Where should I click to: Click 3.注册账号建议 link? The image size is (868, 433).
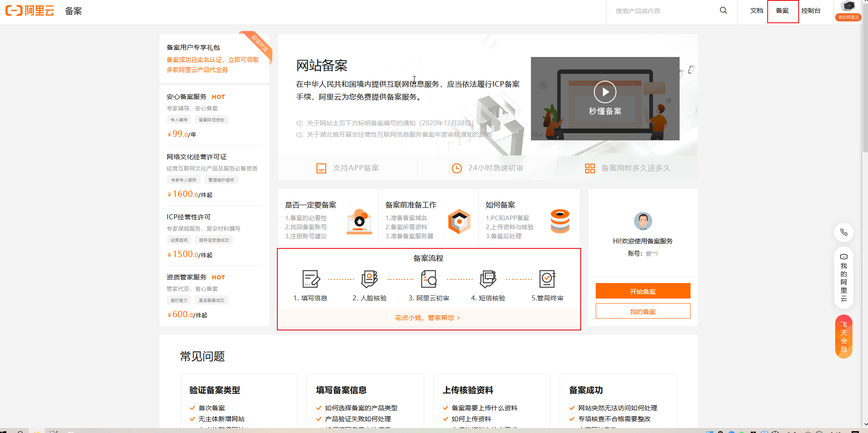tap(306, 236)
